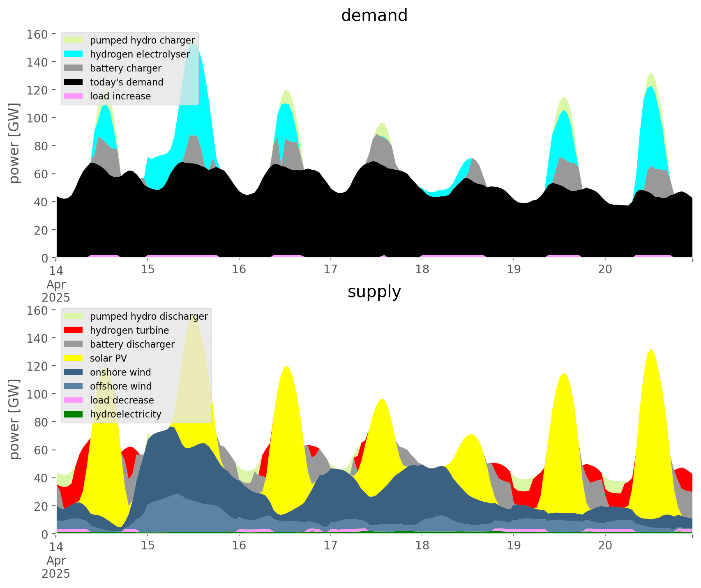
Task: Click the offshore wind legend swatch
Action: click(74, 386)
